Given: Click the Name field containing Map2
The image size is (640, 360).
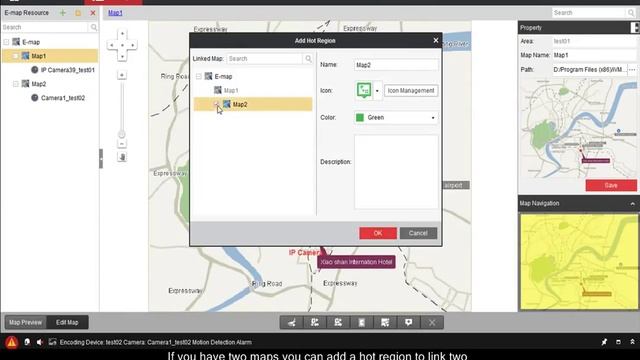Looking at the screenshot, I should click(396, 65).
